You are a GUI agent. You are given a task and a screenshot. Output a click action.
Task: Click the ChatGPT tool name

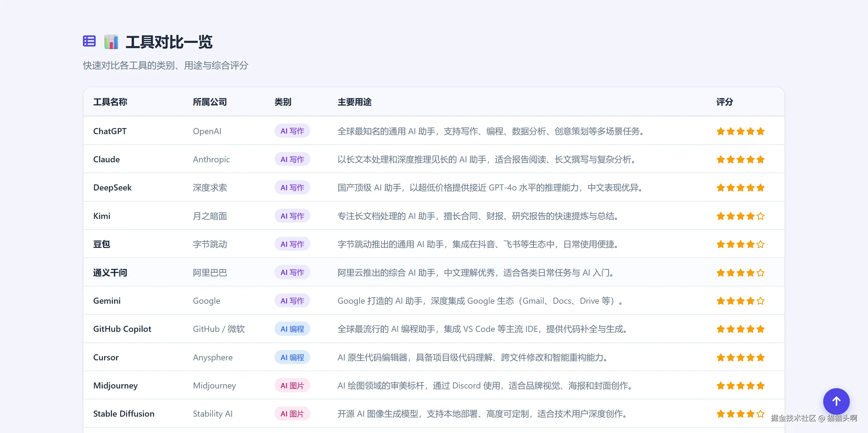pos(110,131)
